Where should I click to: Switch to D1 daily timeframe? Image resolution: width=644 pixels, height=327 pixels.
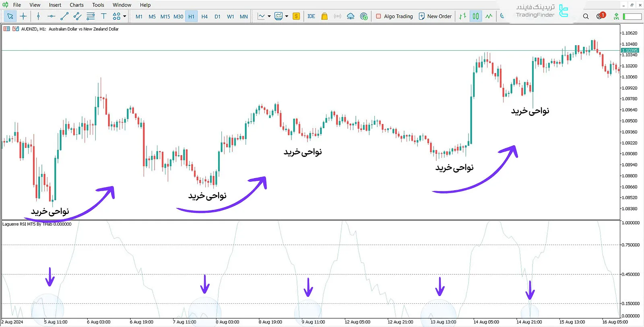point(217,16)
